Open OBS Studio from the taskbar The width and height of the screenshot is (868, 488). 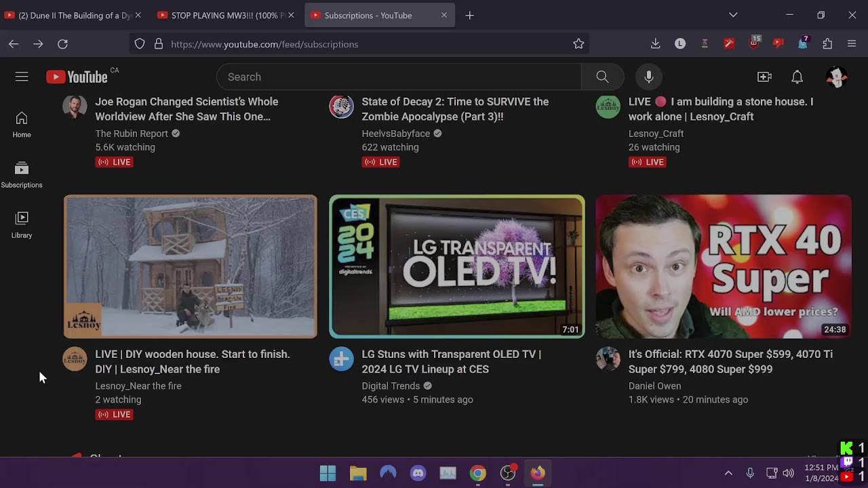coord(508,473)
